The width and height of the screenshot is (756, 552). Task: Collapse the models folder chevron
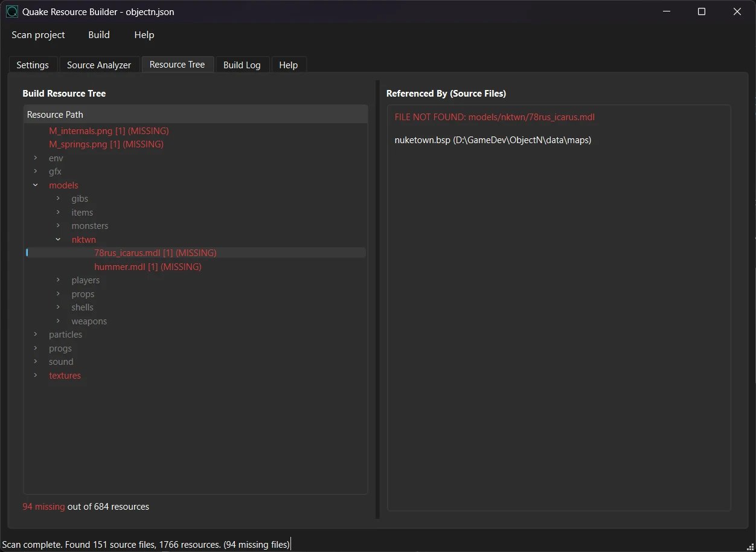(x=36, y=185)
